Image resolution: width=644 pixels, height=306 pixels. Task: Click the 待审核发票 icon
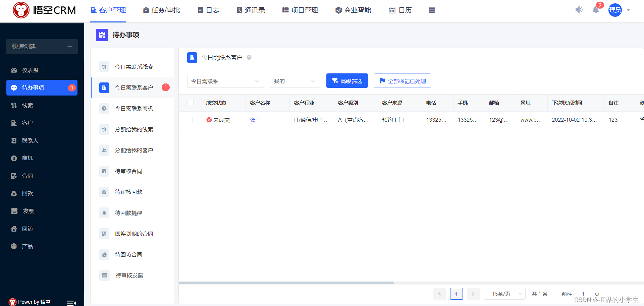point(105,276)
